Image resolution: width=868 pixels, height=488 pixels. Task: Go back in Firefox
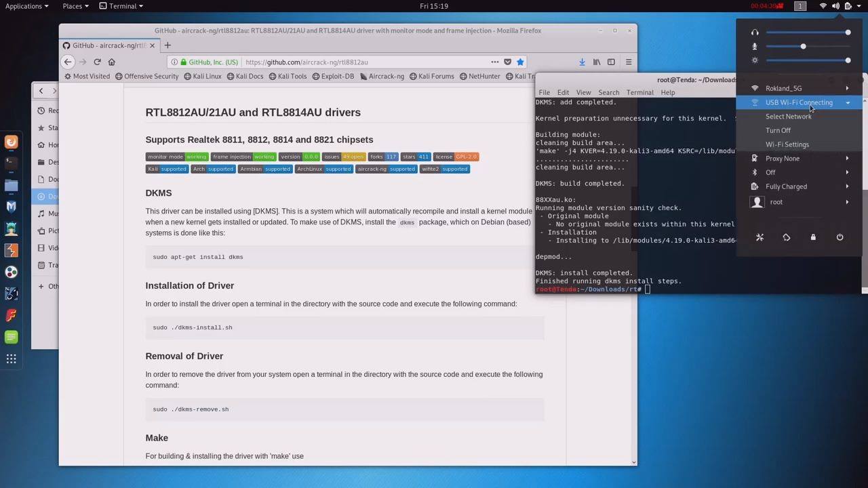point(68,62)
